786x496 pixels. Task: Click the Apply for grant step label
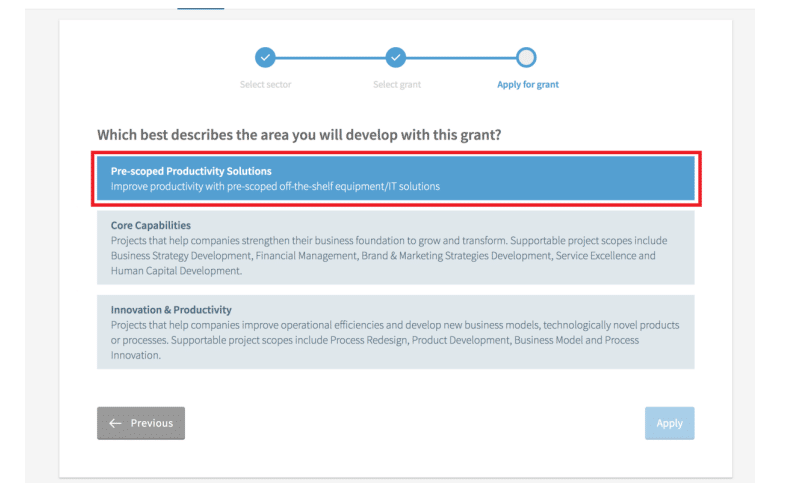click(528, 85)
